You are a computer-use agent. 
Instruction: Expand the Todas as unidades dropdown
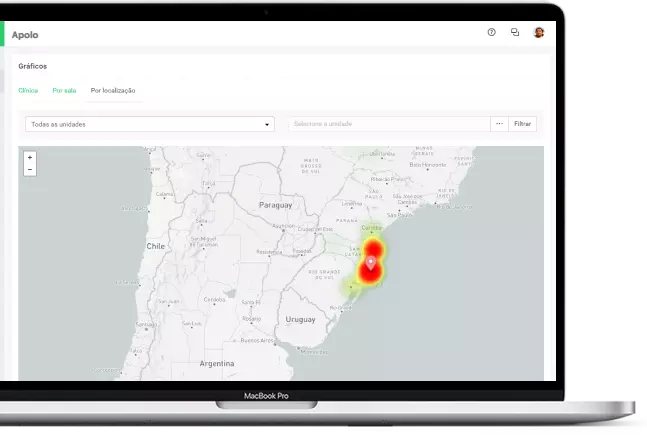coord(150,124)
